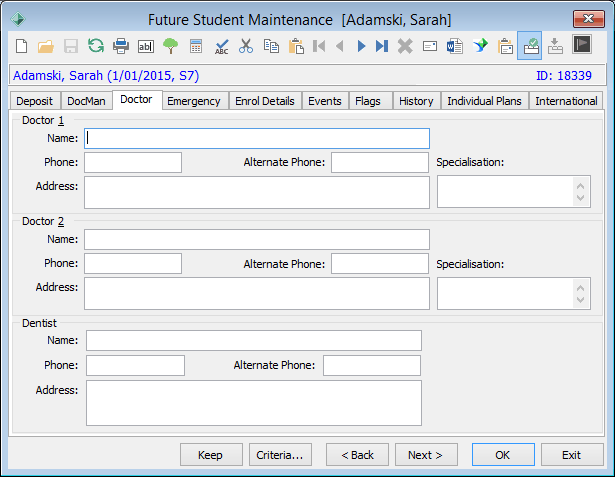Click Doctor 1 Alternate Phone field
The height and width of the screenshot is (477, 615).
point(380,162)
